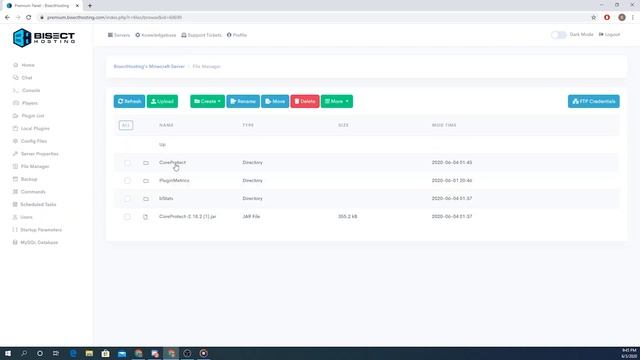This screenshot has height=360, width=640.
Task: Click the browser reload button
Action: [29, 18]
